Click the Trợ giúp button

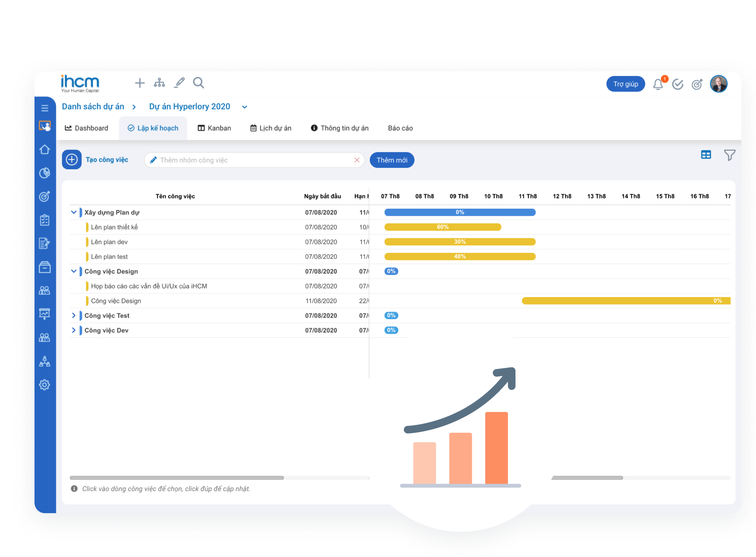pyautogui.click(x=626, y=84)
